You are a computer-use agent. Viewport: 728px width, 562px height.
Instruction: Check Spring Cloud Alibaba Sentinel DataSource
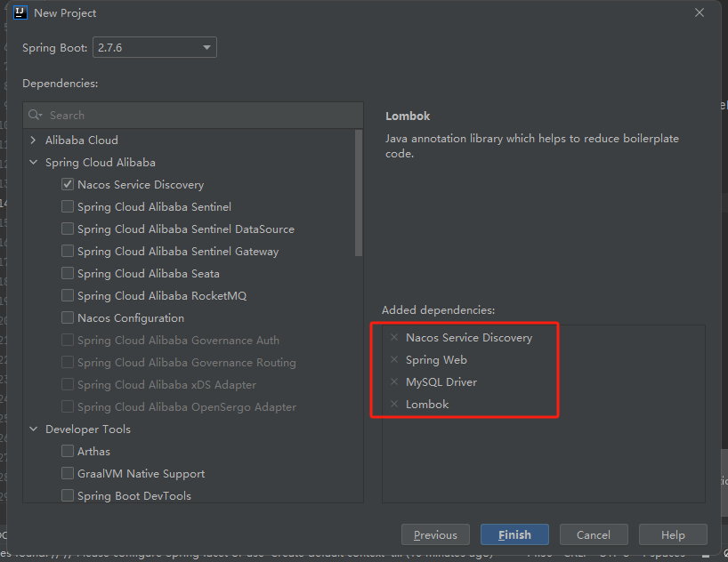click(68, 229)
